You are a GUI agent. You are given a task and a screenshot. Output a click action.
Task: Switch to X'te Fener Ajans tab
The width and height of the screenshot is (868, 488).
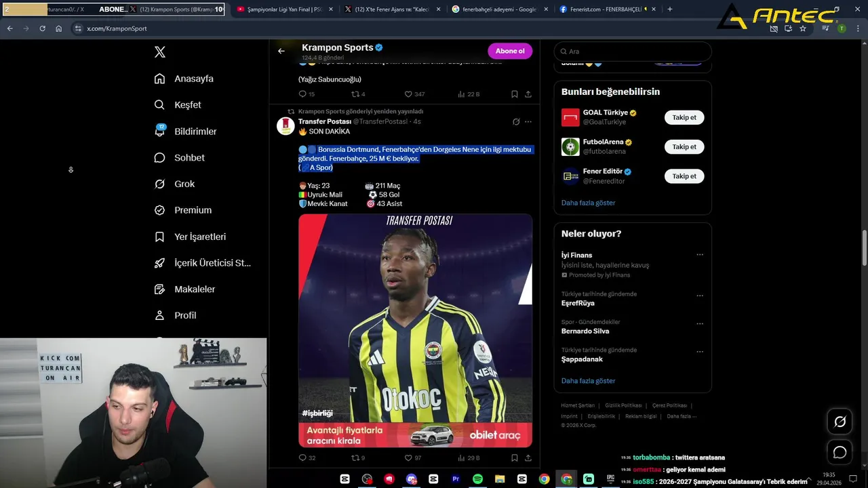tap(391, 9)
